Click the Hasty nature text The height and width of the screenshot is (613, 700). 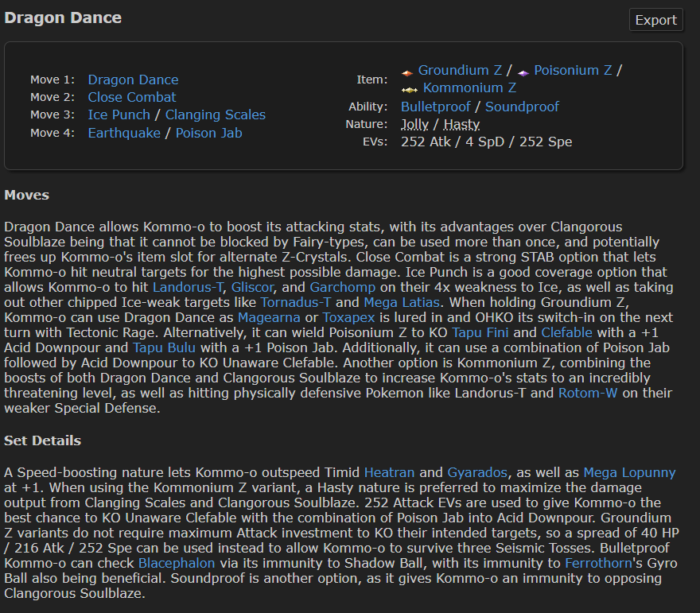pyautogui.click(x=461, y=124)
